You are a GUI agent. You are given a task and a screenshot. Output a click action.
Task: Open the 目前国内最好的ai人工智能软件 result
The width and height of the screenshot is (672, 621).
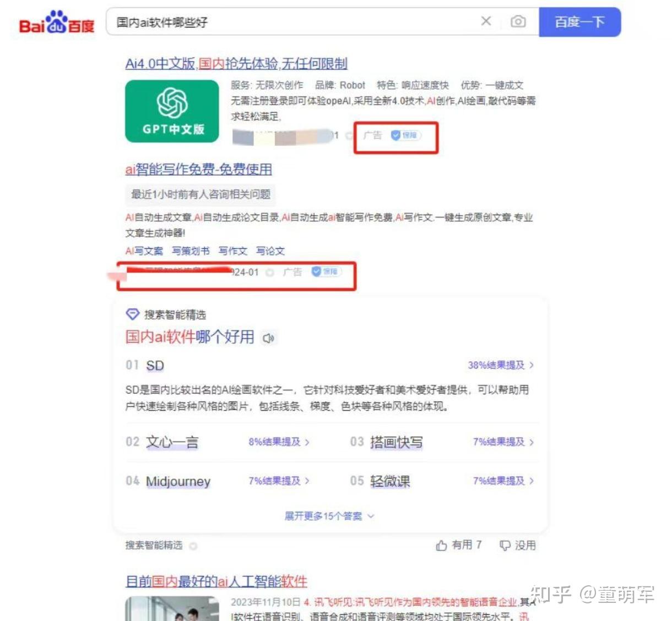click(216, 581)
